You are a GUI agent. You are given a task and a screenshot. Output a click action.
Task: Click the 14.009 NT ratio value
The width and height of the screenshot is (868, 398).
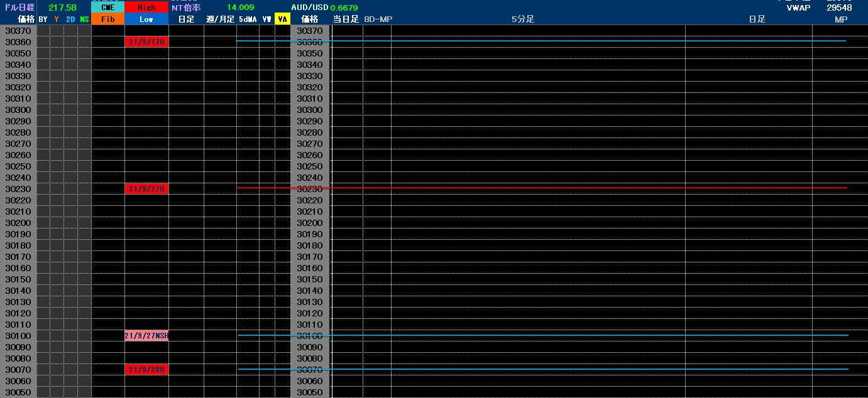(240, 8)
